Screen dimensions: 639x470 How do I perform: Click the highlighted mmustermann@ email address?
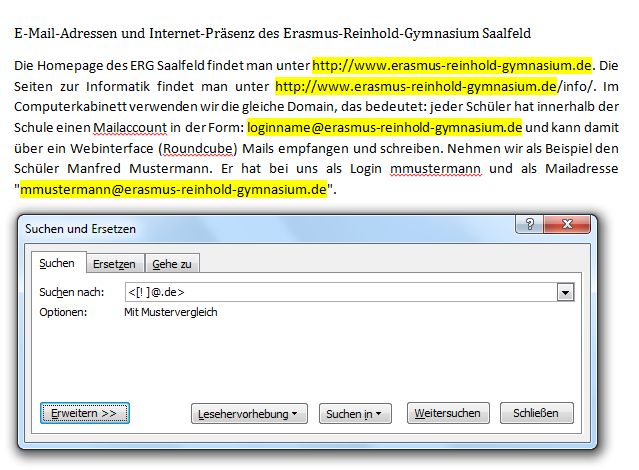(x=174, y=189)
